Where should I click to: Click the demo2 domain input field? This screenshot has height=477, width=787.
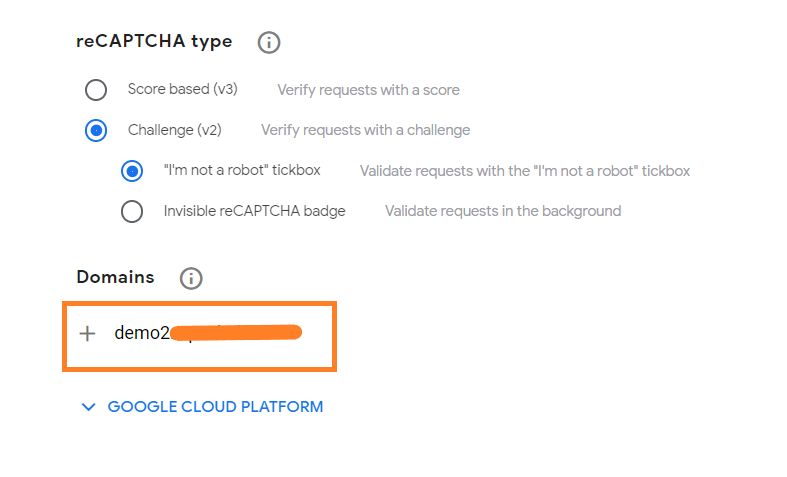pos(199,336)
